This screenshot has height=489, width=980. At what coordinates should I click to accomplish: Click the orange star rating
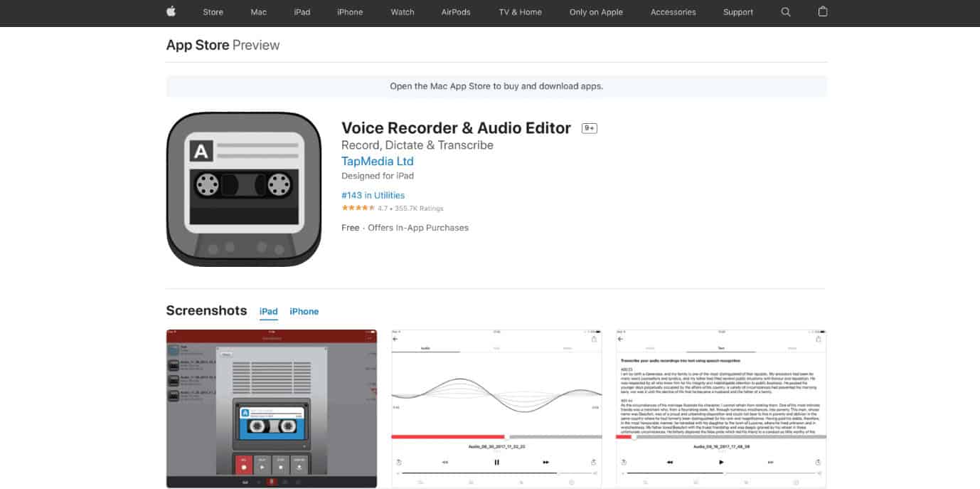[358, 208]
